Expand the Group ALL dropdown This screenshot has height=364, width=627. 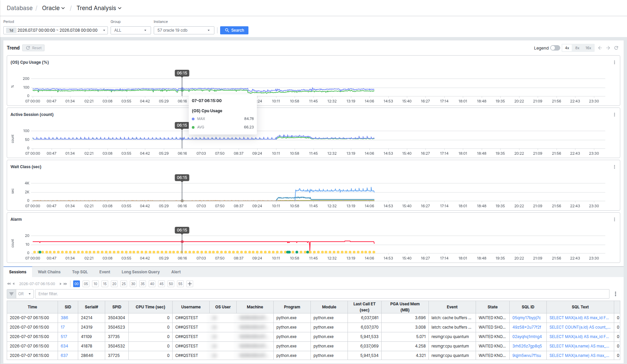(x=130, y=30)
